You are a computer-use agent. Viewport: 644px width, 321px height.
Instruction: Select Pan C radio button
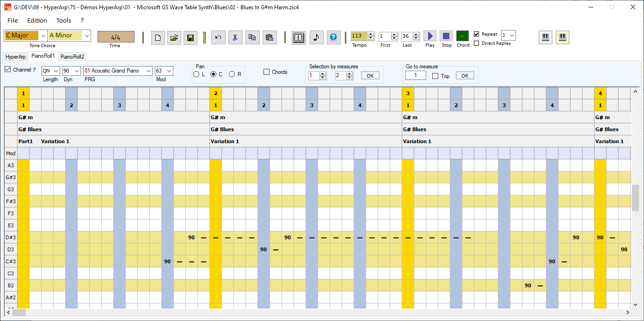coord(214,74)
